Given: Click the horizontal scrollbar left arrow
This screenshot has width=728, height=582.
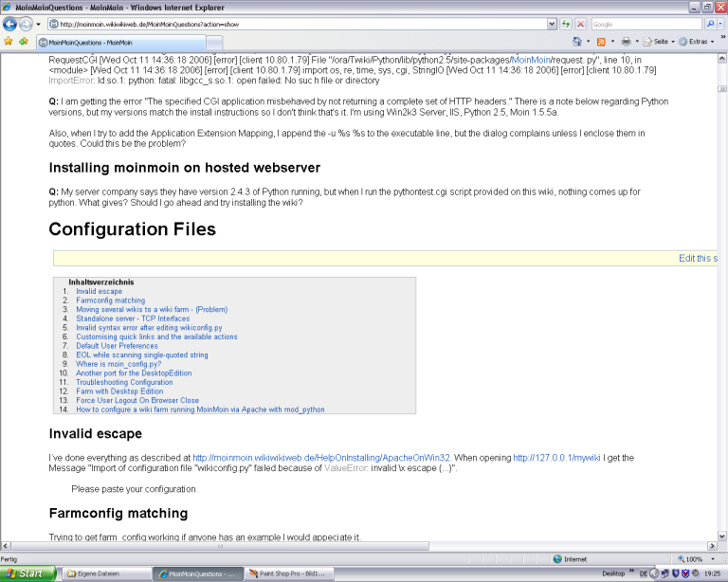Looking at the screenshot, I should tap(6, 546).
